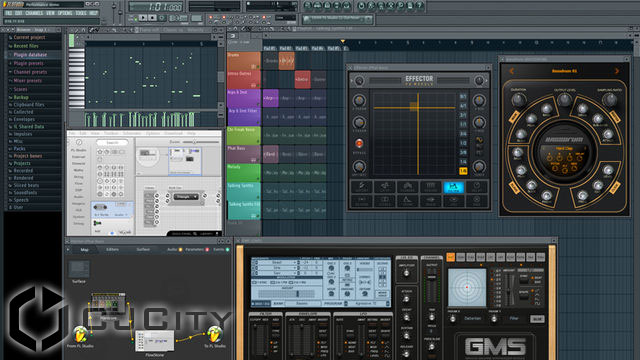Switch to the Editors tab in Patcher

pyautogui.click(x=112, y=249)
